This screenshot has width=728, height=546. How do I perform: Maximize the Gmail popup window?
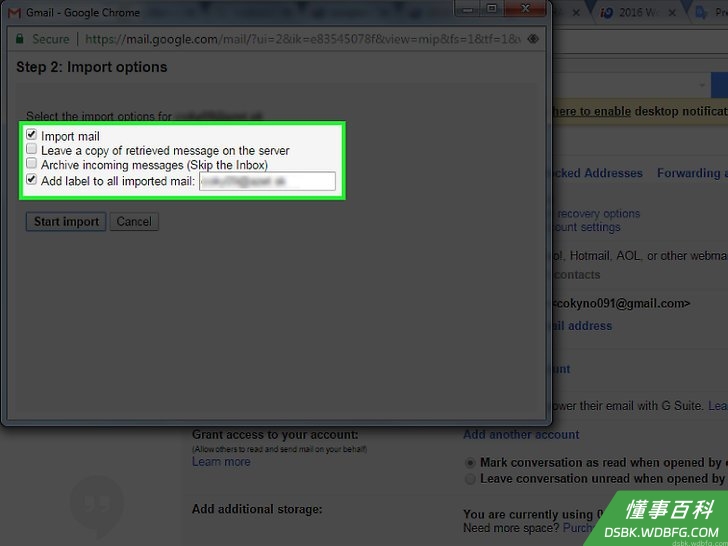[492, 8]
